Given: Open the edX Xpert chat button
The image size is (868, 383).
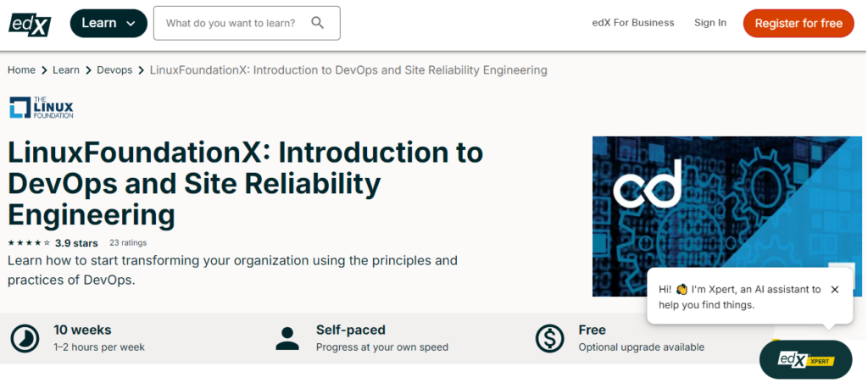Looking at the screenshot, I should [805, 360].
